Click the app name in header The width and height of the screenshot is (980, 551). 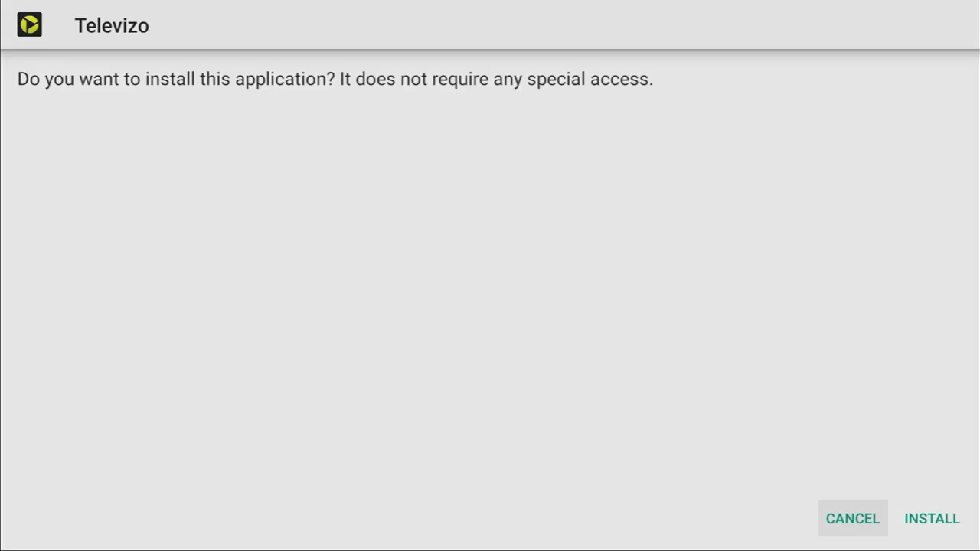112,25
